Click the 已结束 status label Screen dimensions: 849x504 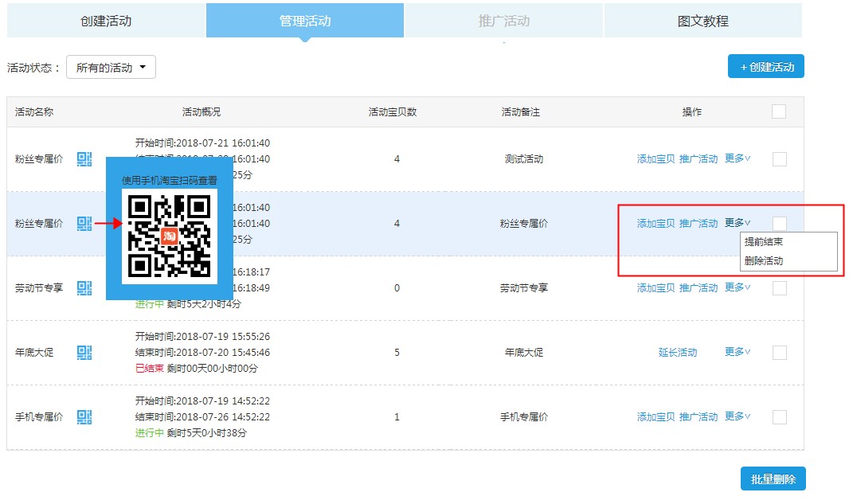pos(150,368)
